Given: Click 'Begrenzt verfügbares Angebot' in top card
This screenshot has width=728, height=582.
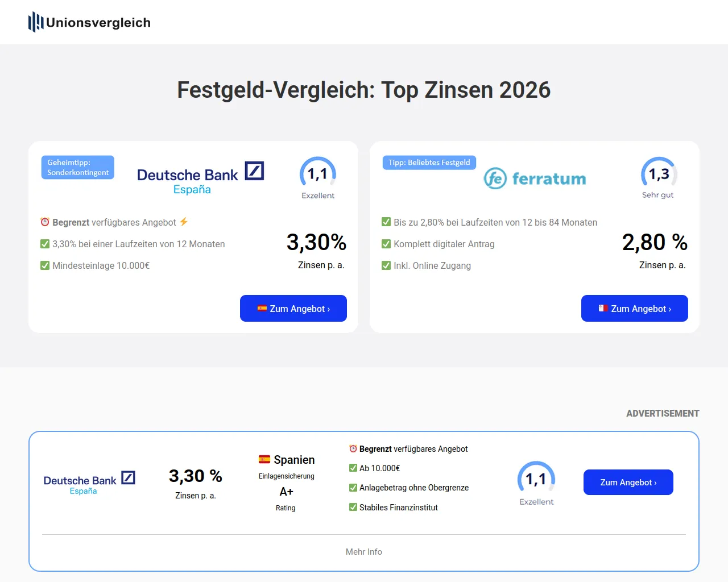Looking at the screenshot, I should (114, 222).
